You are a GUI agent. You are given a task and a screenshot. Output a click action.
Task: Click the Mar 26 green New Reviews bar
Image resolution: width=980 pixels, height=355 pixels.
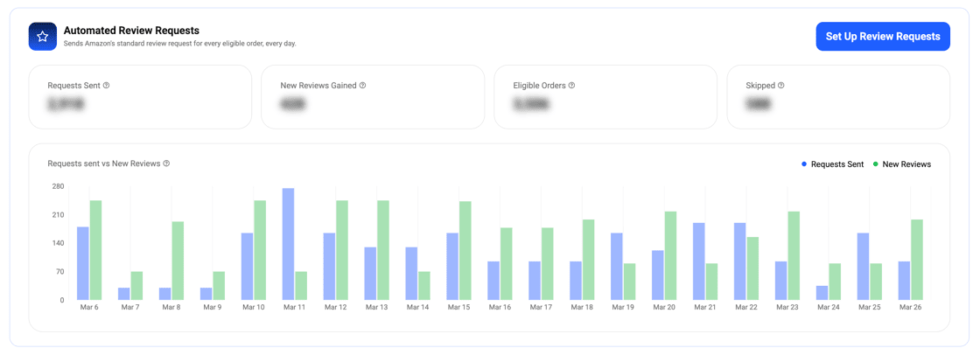tap(917, 260)
